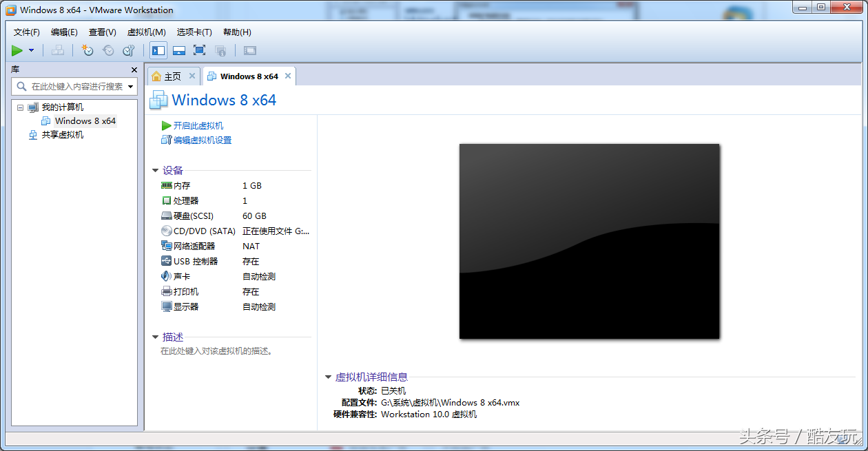Collapse the 我的计算机 tree node

tap(20, 107)
